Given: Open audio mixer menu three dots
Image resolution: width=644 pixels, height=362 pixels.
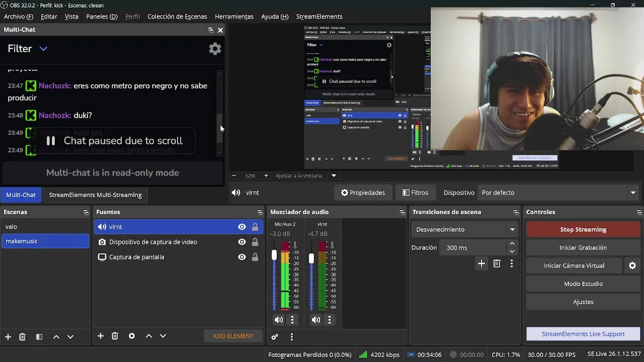Looking at the screenshot, I should point(291,337).
